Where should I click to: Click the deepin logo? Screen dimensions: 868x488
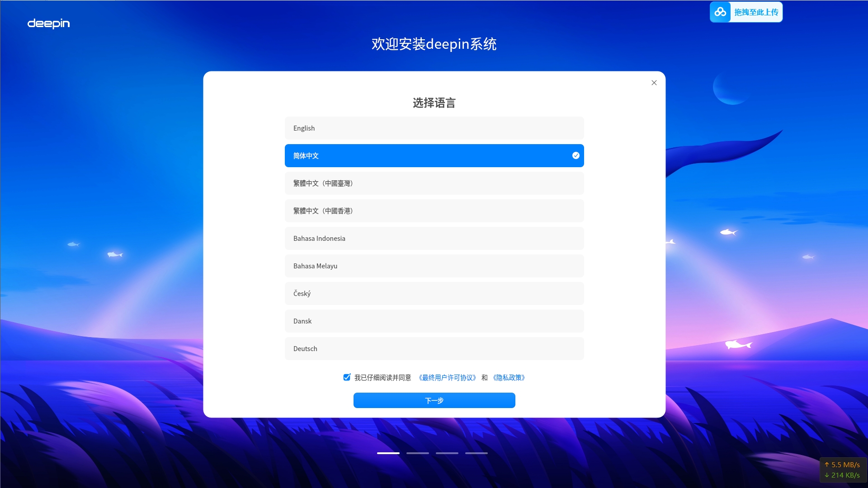click(48, 23)
